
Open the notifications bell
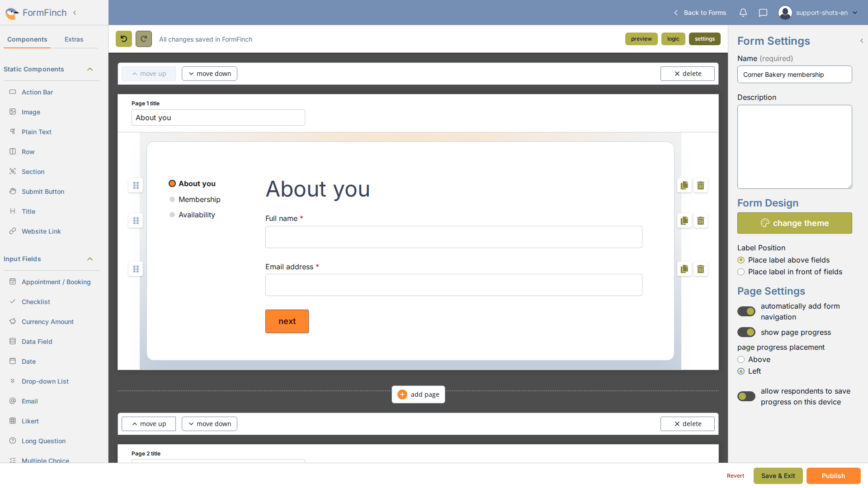743,13
